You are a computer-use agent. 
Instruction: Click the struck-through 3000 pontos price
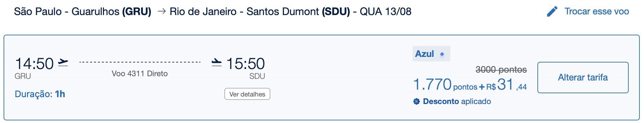(501, 70)
